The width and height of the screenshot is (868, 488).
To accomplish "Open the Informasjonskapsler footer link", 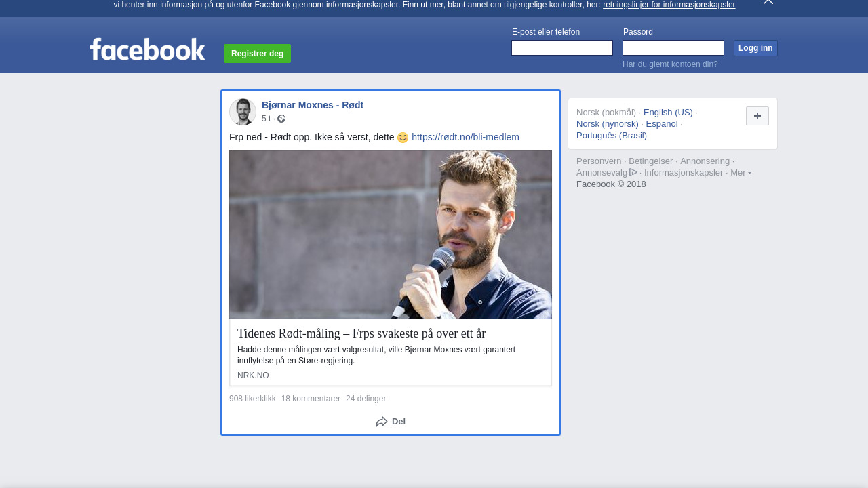I will (x=684, y=173).
